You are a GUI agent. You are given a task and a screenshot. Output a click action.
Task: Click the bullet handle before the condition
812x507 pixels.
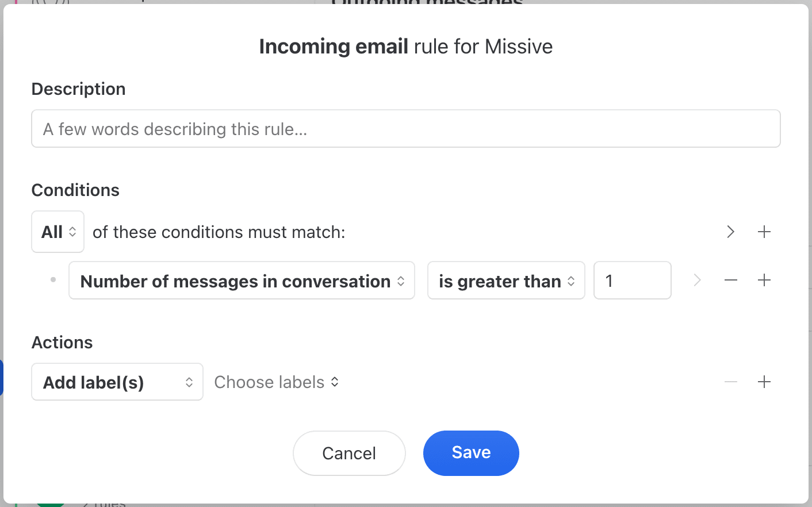53,280
